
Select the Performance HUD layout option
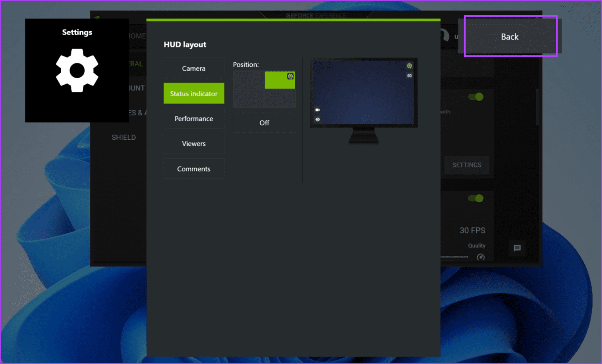(x=194, y=118)
